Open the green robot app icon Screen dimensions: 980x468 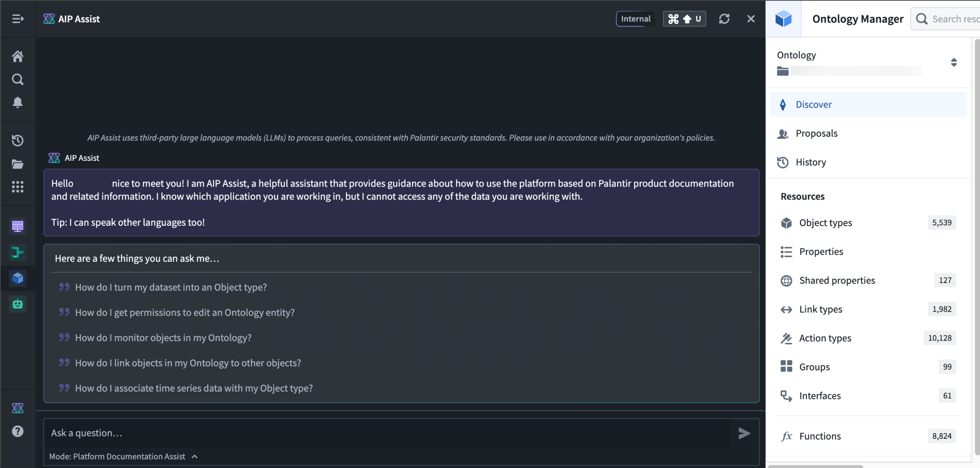pyautogui.click(x=18, y=304)
